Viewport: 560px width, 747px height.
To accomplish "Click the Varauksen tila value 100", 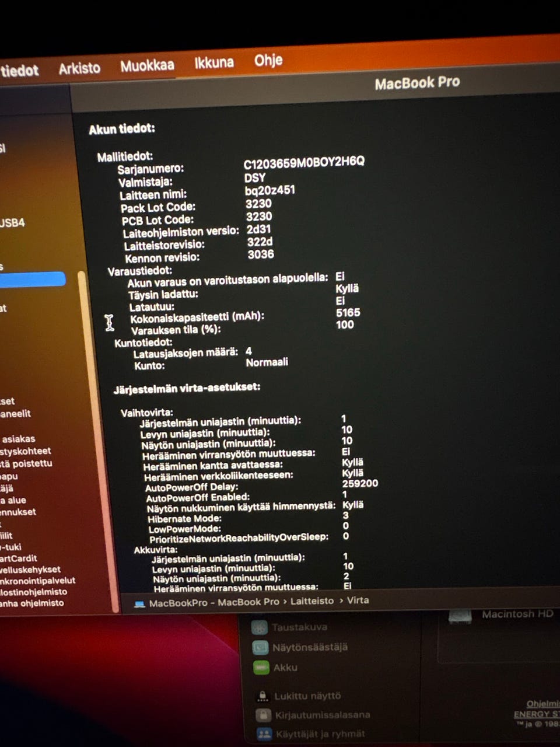I will point(345,324).
